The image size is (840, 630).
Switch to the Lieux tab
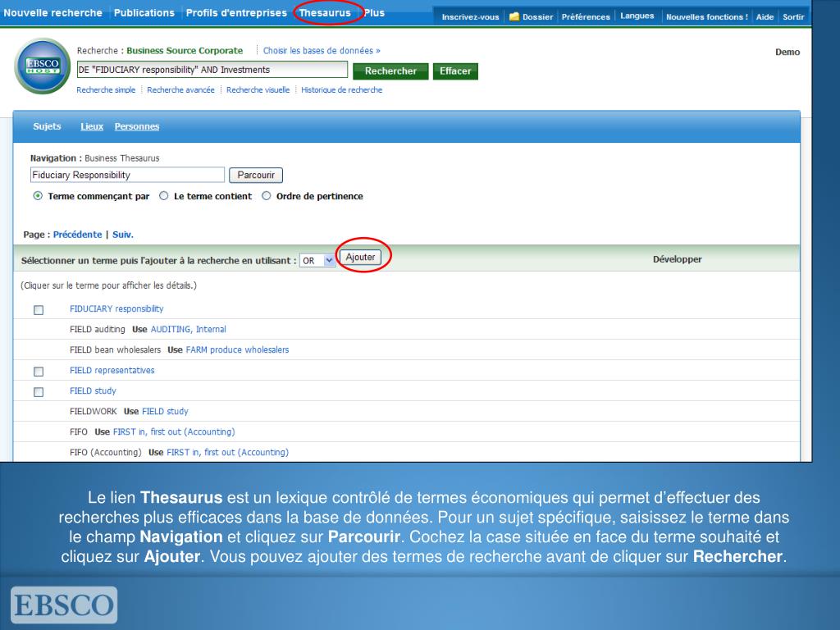pos(92,126)
